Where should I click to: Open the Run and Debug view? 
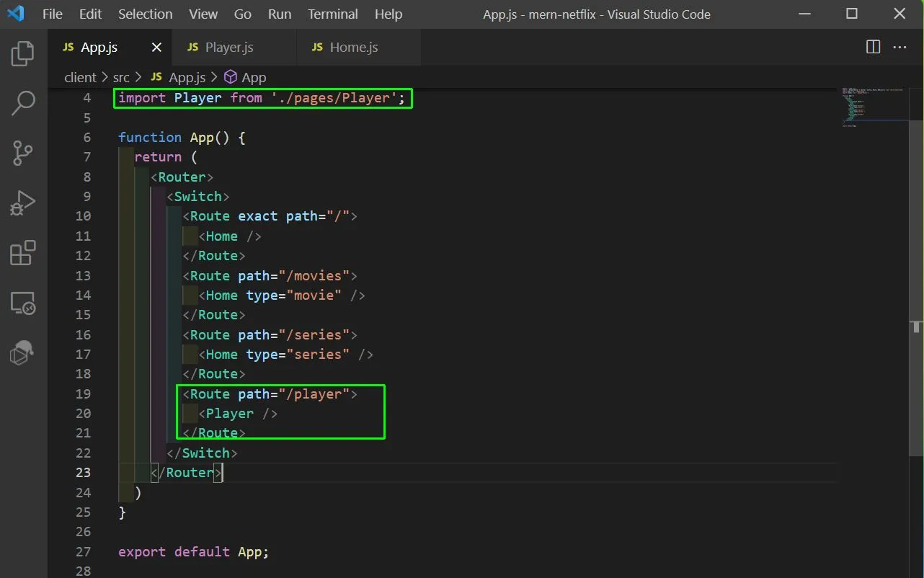coord(23,203)
